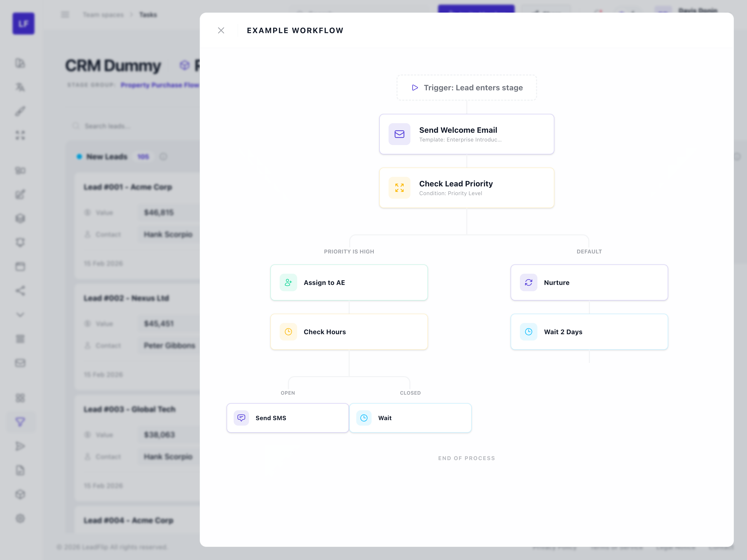Open the Tasks breadcrumb item
The image size is (747, 560).
[148, 15]
